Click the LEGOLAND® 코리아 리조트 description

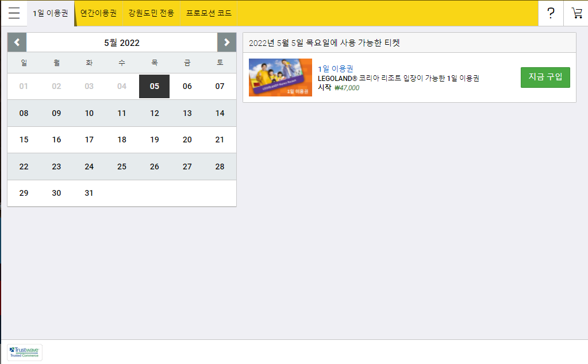399,78
